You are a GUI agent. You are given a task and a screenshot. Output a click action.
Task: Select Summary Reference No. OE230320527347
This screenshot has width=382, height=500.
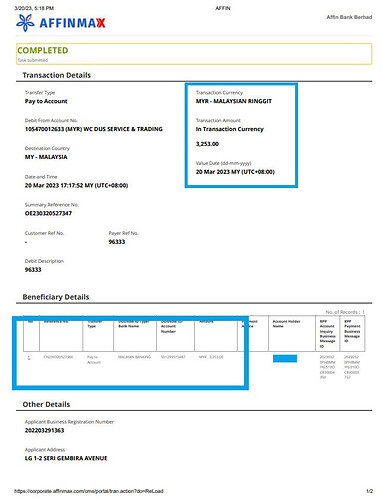(x=48, y=213)
